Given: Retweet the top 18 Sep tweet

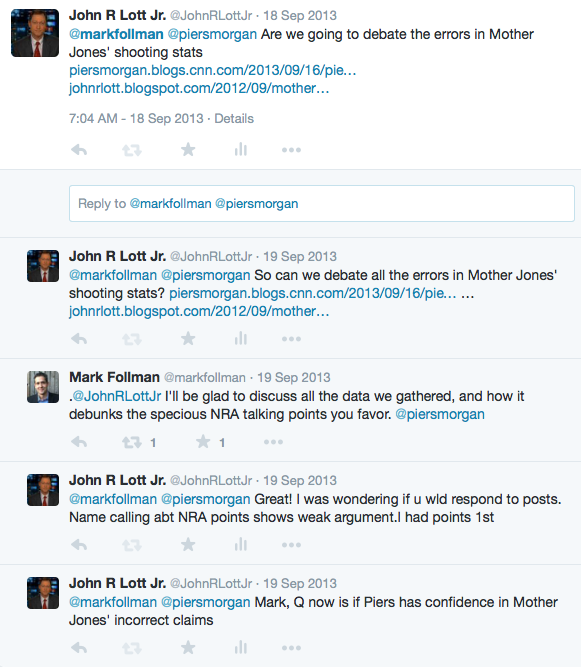Looking at the screenshot, I should tap(132, 150).
